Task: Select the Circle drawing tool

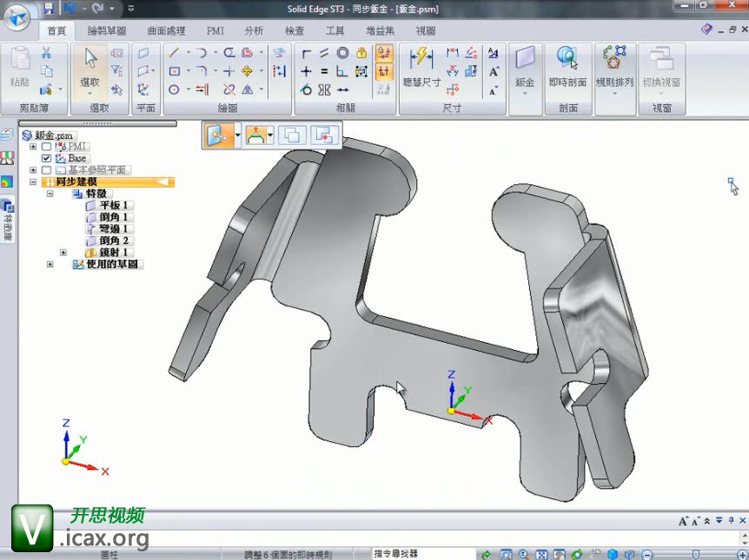Action: [174, 89]
